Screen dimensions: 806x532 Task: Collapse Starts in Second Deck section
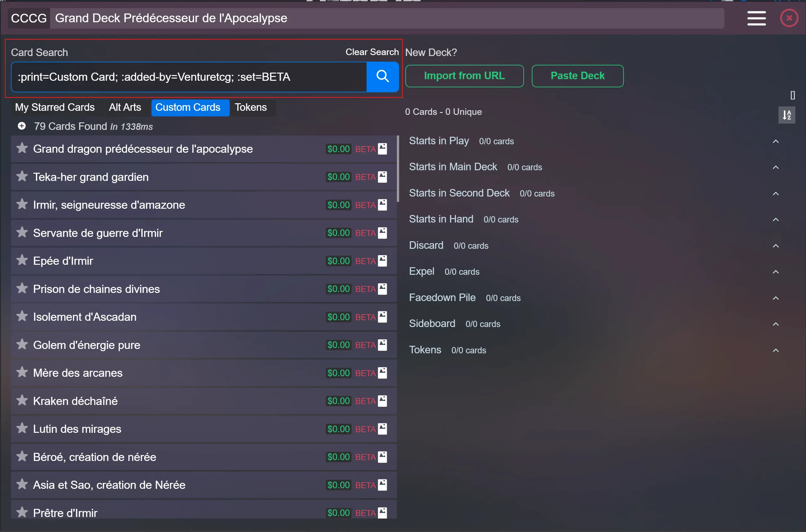click(x=775, y=194)
